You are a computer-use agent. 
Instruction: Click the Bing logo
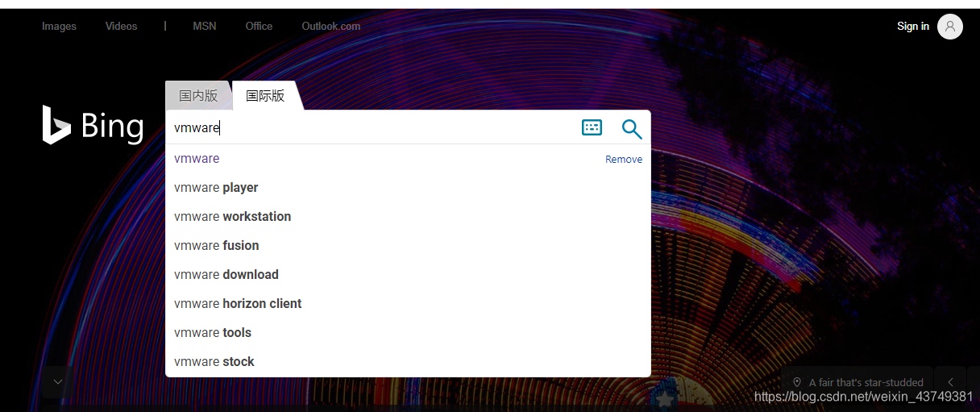[x=93, y=126]
